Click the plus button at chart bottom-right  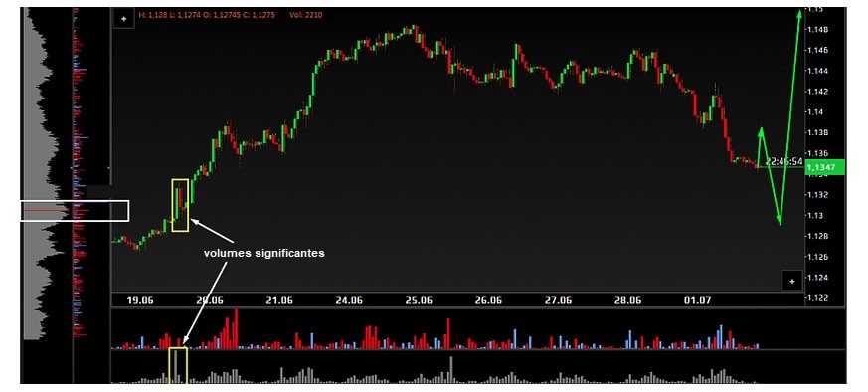(792, 281)
